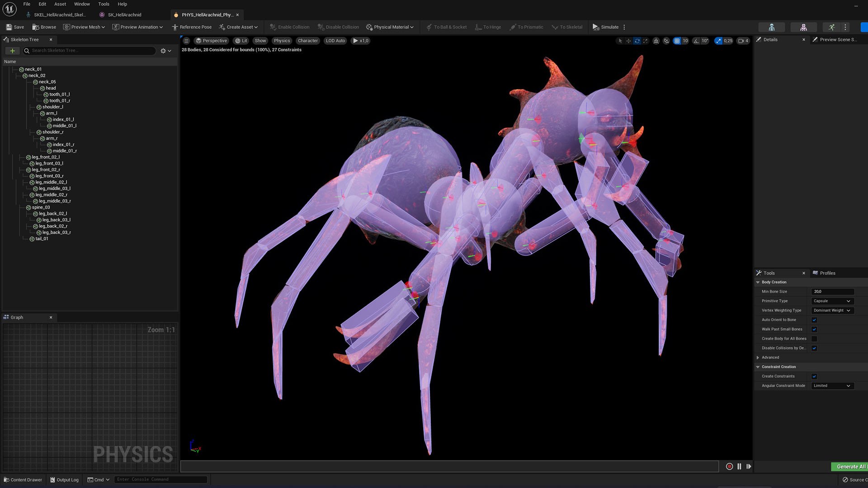This screenshot has width=868, height=488.
Task: Open the File menu
Action: click(27, 4)
